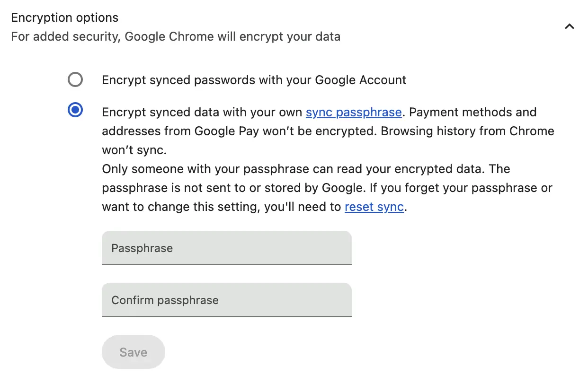
Task: Click the 'Encryption options' heading
Action: coord(64,17)
